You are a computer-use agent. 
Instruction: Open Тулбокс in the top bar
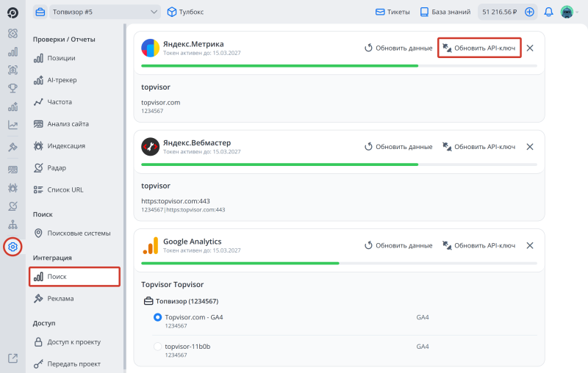pyautogui.click(x=185, y=12)
